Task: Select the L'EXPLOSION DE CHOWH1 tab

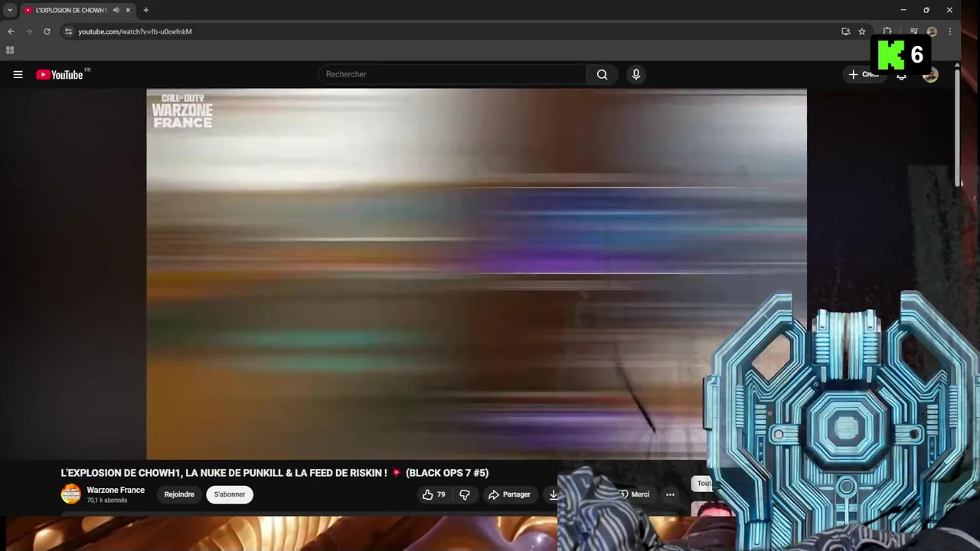Action: 70,10
